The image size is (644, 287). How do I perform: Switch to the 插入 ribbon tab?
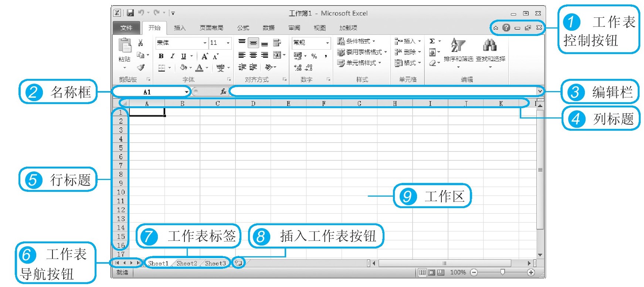coord(180,28)
